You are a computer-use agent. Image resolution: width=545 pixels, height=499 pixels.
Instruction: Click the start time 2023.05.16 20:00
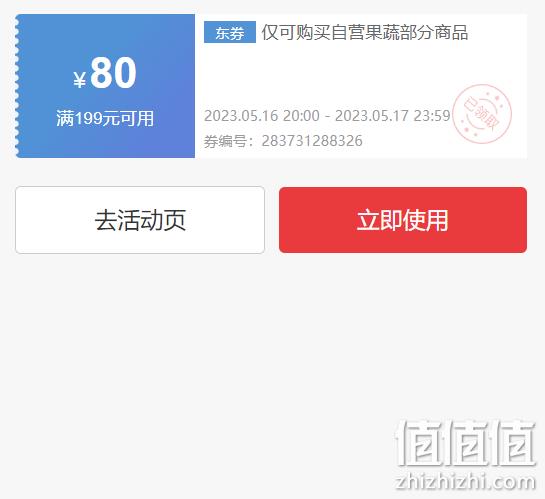click(262, 116)
